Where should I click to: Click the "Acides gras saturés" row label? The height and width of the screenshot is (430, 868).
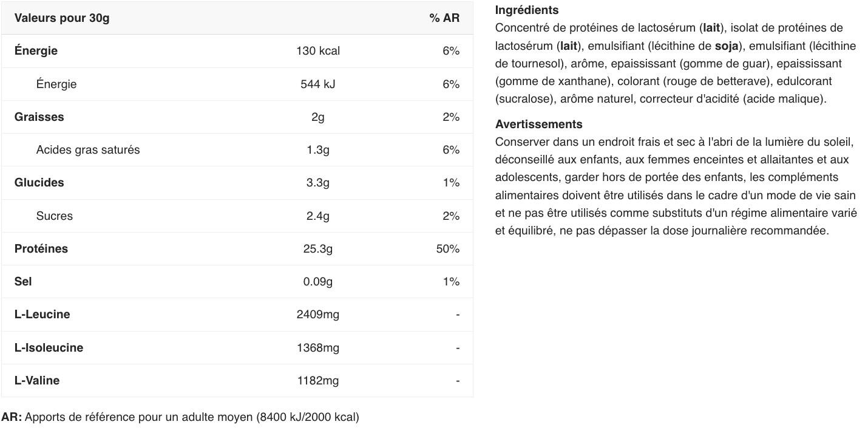point(87,149)
